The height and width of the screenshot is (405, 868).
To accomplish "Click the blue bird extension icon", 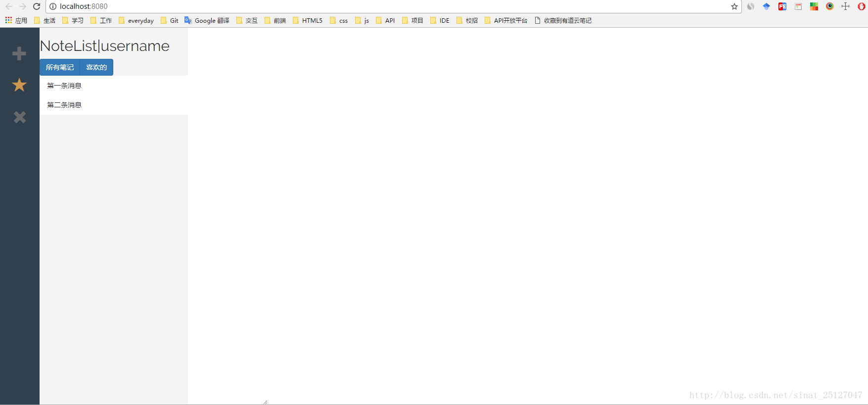I will tap(767, 6).
